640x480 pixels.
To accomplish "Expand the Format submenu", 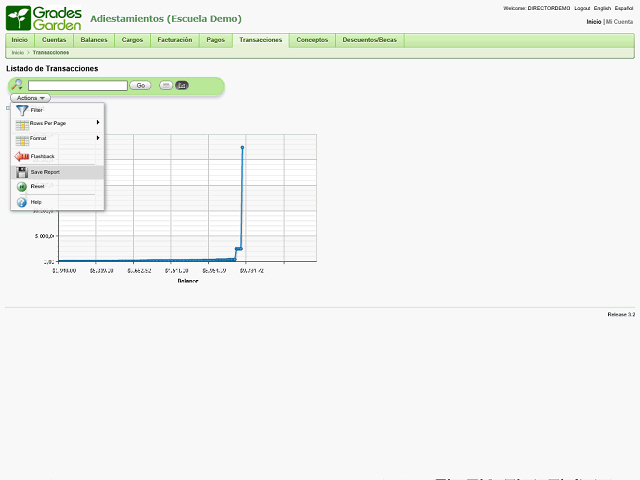I will point(97,138).
